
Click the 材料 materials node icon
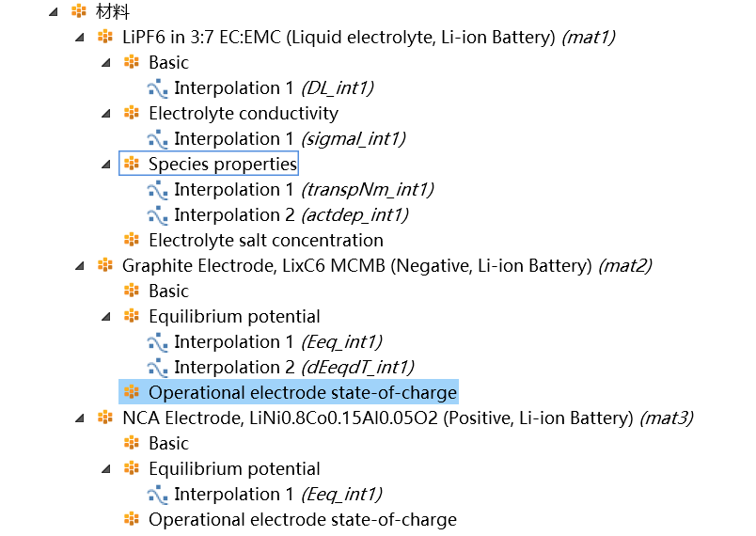(79, 12)
